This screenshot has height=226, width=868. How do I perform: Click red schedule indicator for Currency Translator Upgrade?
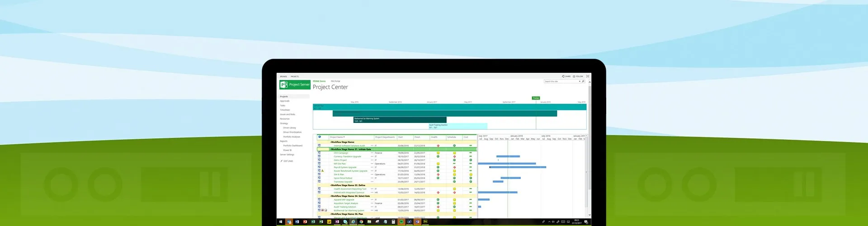[454, 156]
